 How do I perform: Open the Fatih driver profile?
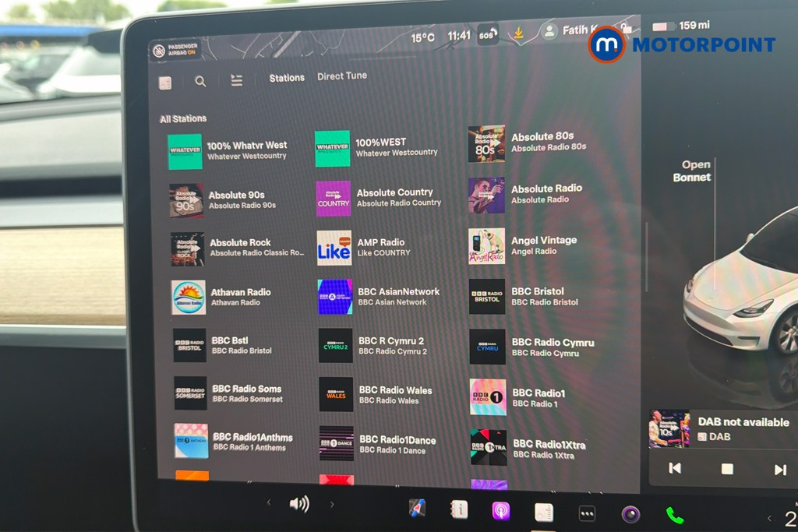coord(570,30)
